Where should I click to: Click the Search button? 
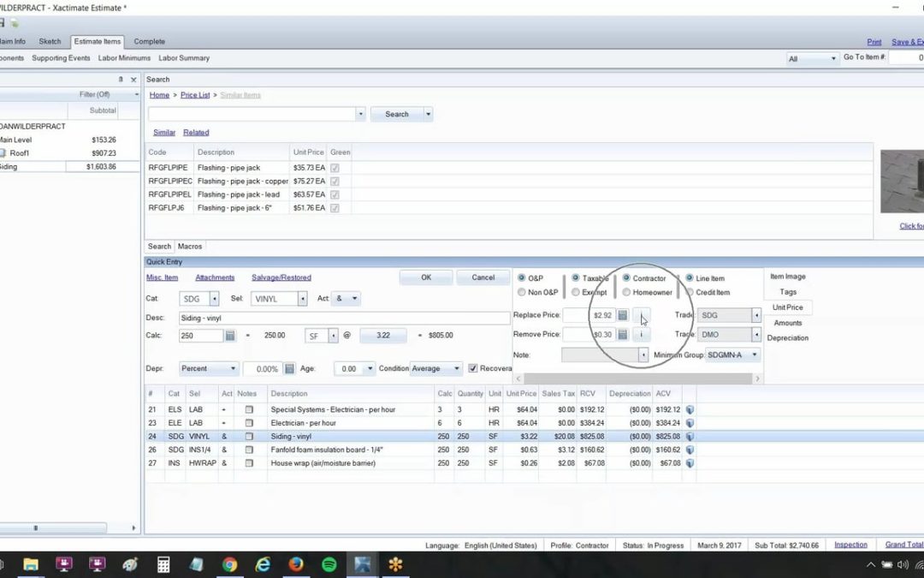tap(397, 115)
